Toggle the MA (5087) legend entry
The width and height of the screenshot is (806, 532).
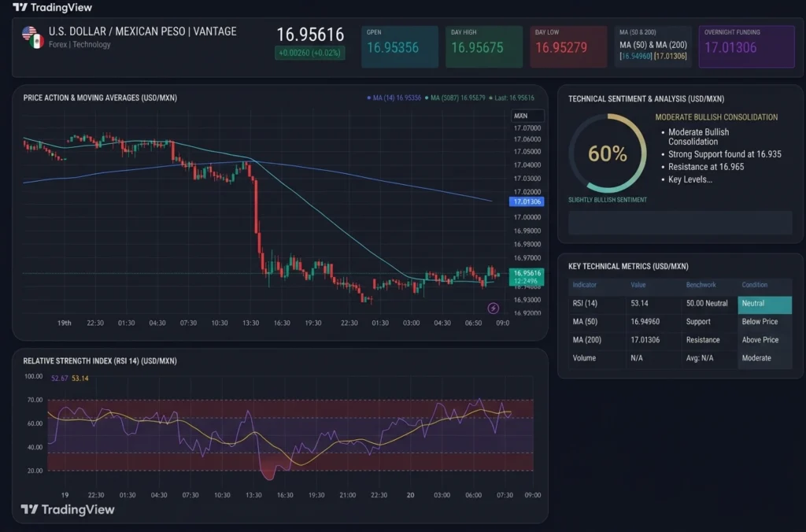[455, 98]
